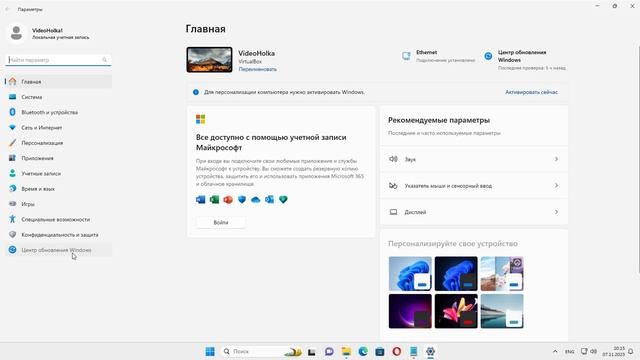Click the desktop wallpaper preview thumbnail
640x360 pixels.
[209, 60]
